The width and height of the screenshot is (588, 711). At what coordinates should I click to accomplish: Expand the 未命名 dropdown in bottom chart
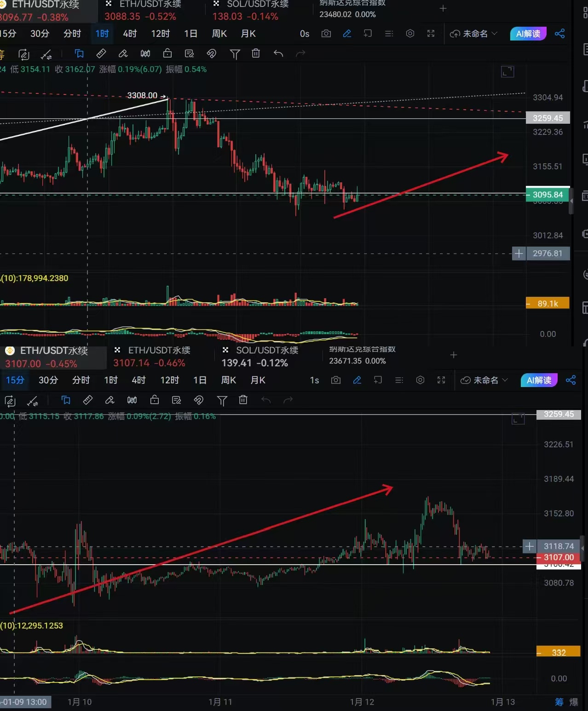click(484, 380)
